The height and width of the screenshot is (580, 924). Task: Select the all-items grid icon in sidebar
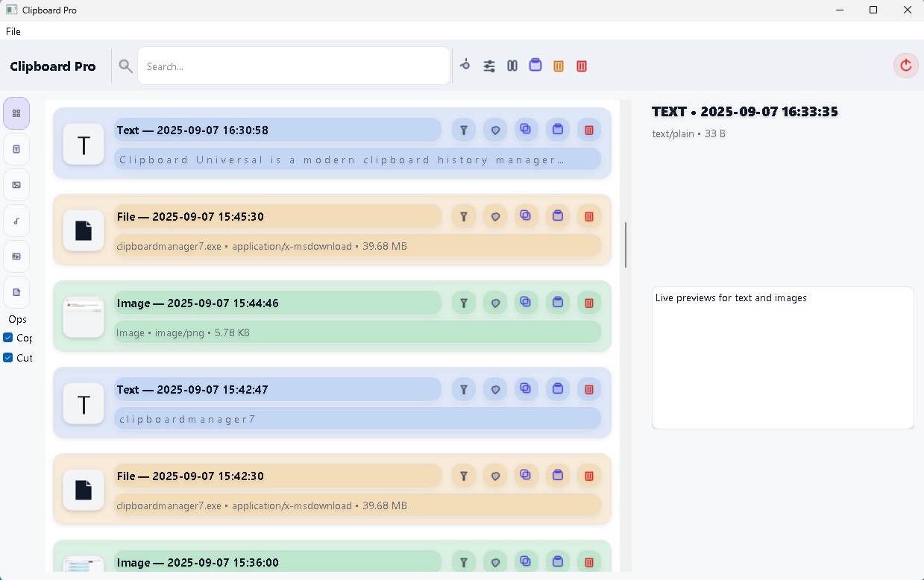16,113
